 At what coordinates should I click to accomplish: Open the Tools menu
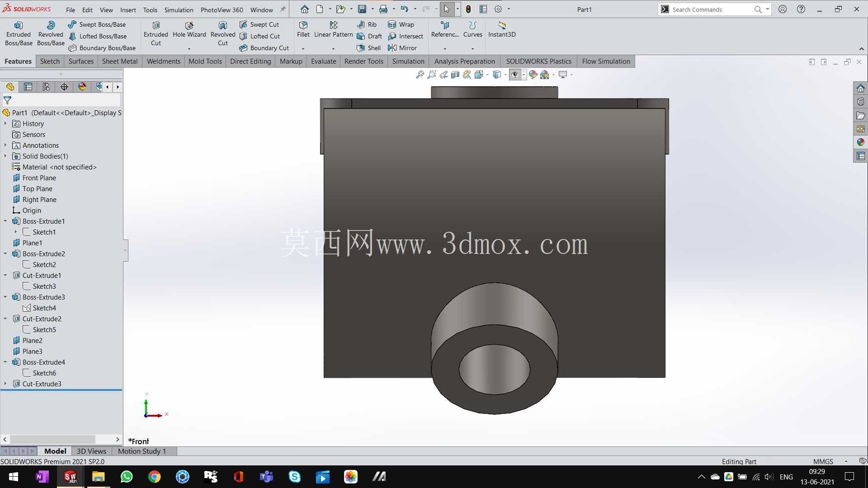click(x=150, y=9)
